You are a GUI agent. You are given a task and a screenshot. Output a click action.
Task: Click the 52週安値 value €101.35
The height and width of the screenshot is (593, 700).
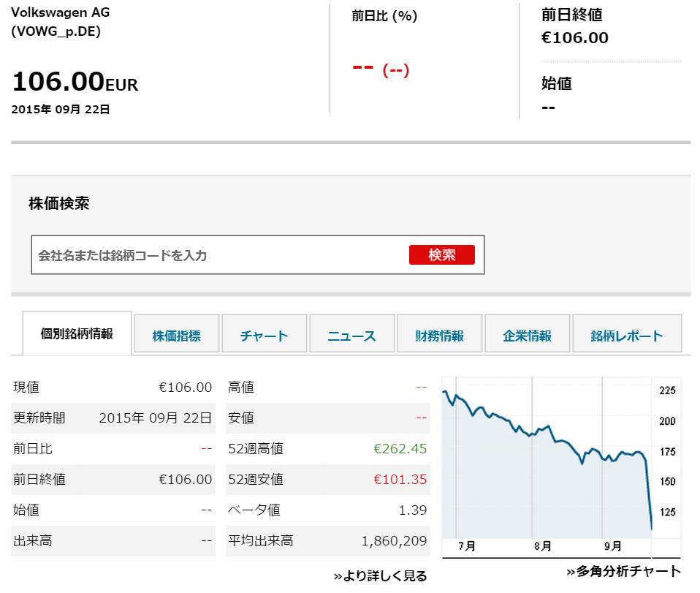tap(400, 479)
